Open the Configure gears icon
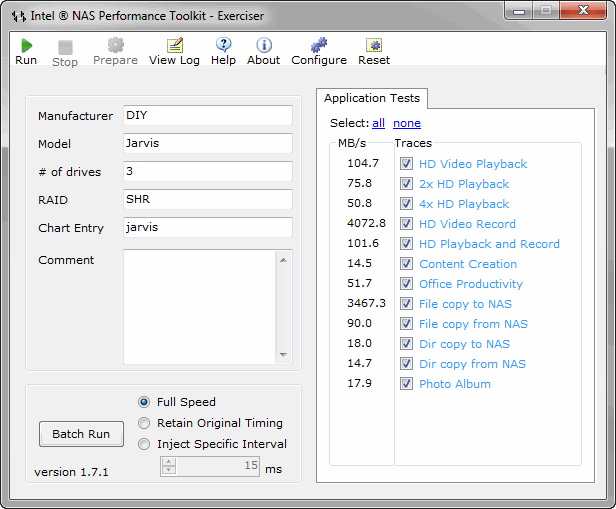Image resolution: width=616 pixels, height=509 pixels. (319, 46)
